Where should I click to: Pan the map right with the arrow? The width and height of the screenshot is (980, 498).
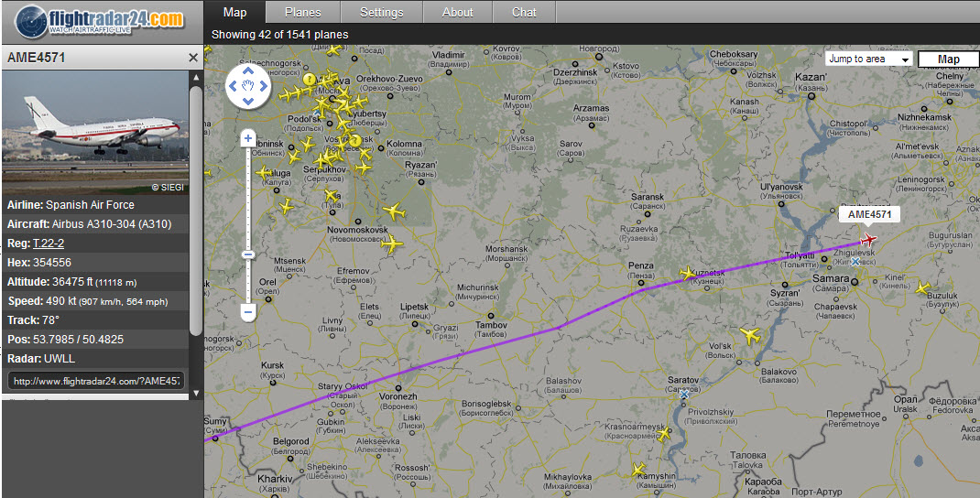tap(264, 86)
